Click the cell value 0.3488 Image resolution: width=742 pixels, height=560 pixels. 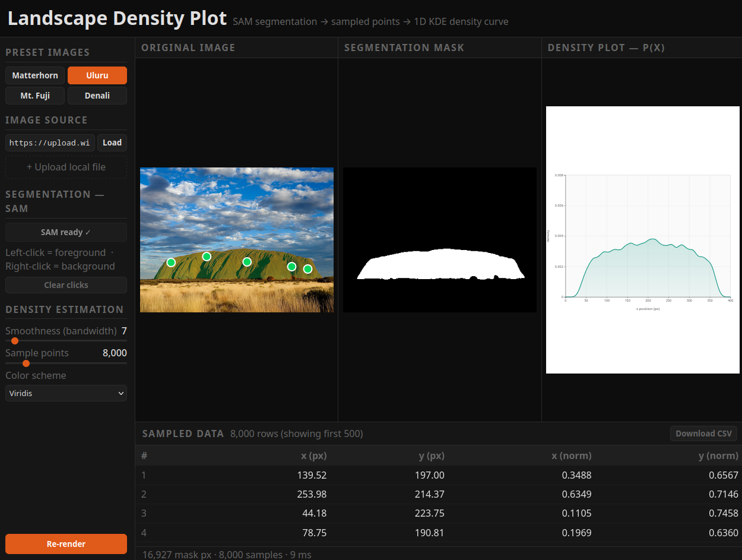(x=576, y=475)
